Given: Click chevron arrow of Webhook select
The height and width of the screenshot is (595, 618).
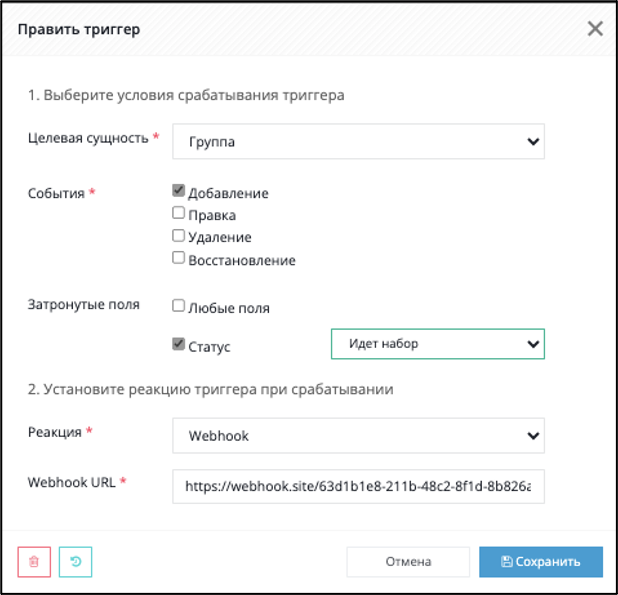Looking at the screenshot, I should 533,436.
